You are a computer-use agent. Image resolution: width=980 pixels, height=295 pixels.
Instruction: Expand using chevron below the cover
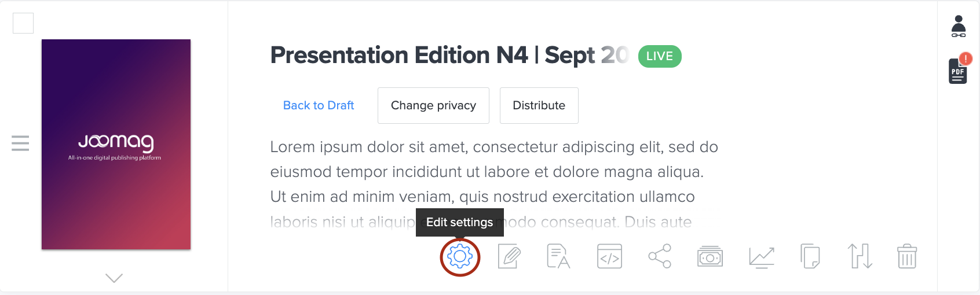[114, 278]
